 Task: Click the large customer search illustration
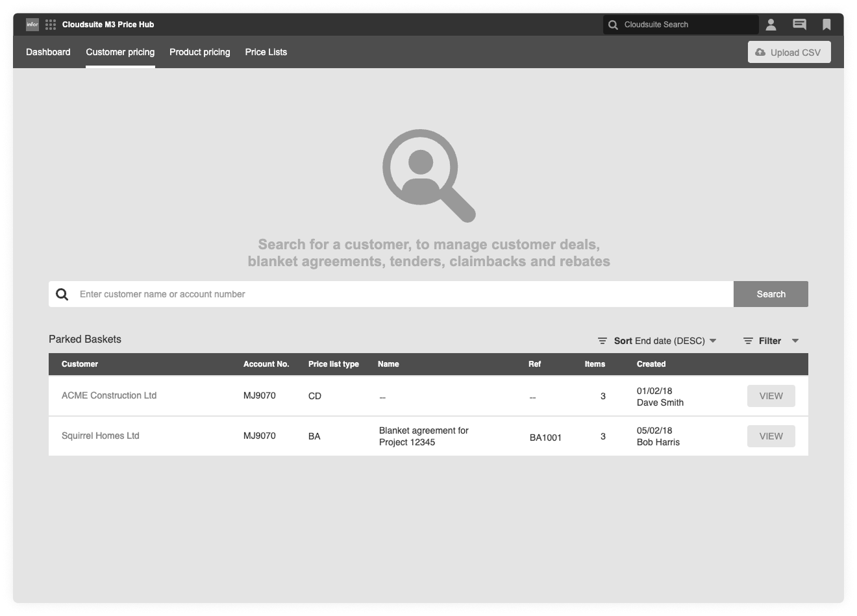click(x=429, y=175)
